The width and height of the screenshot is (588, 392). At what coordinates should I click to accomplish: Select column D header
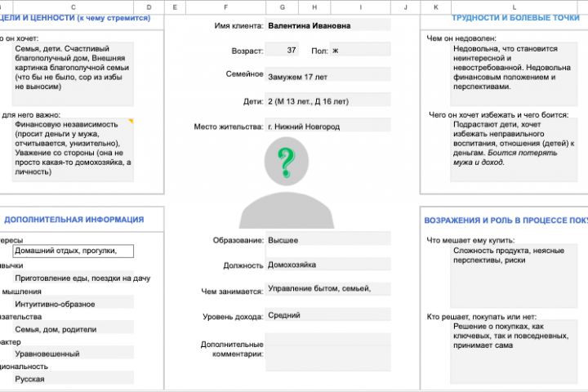click(149, 7)
